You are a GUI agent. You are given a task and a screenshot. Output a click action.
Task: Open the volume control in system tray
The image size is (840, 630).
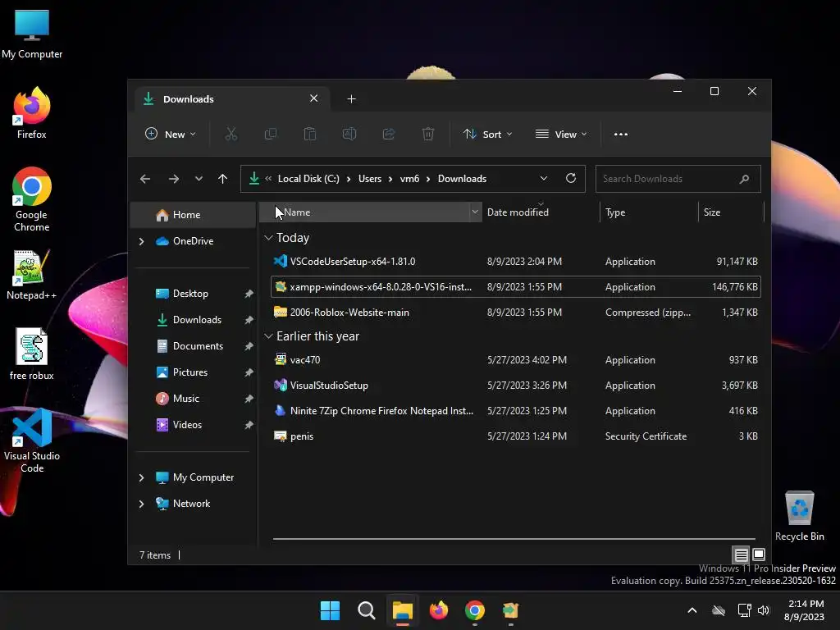click(764, 610)
